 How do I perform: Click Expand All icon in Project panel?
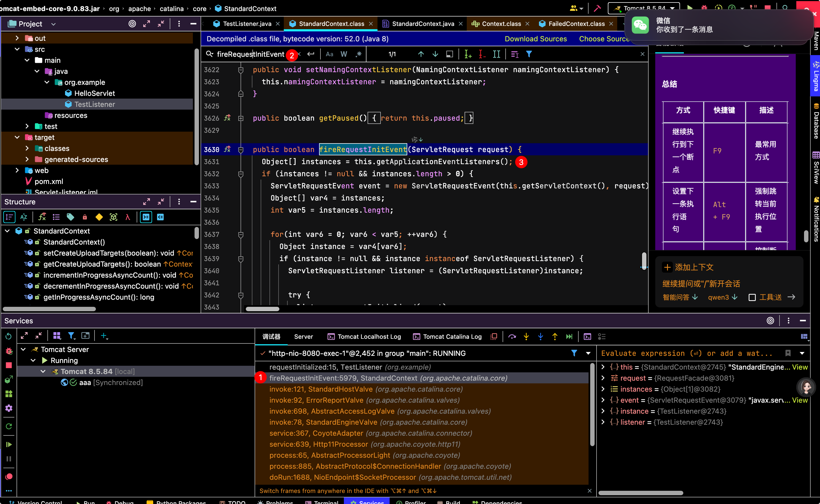coord(146,24)
